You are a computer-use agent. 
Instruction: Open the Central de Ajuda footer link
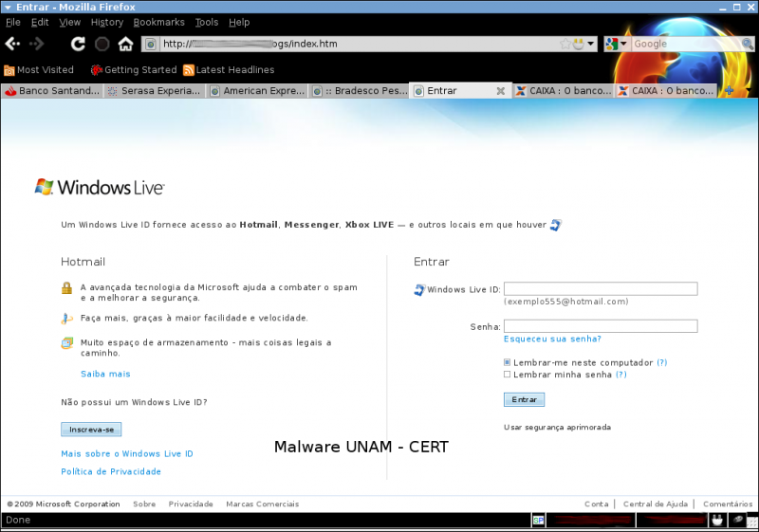coord(656,504)
